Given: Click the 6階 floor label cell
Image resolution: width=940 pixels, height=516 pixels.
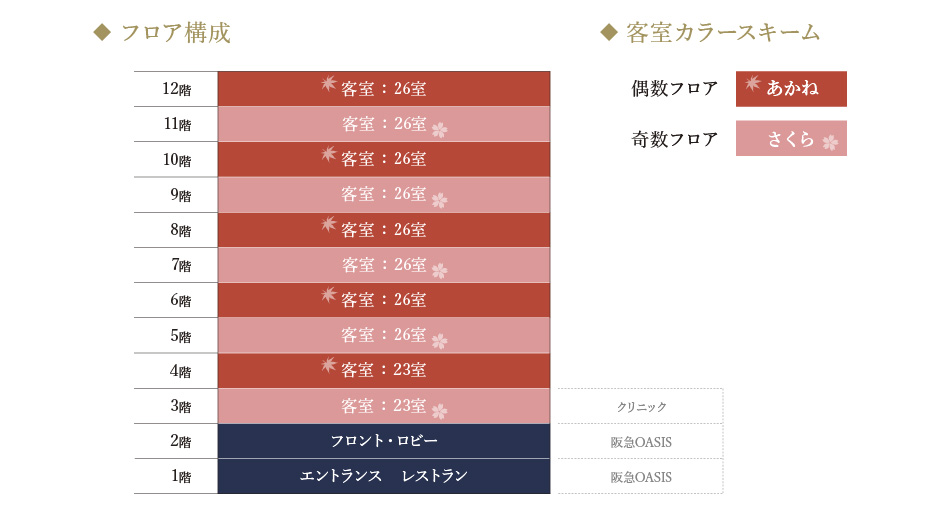Looking at the screenshot, I should pos(176,300).
